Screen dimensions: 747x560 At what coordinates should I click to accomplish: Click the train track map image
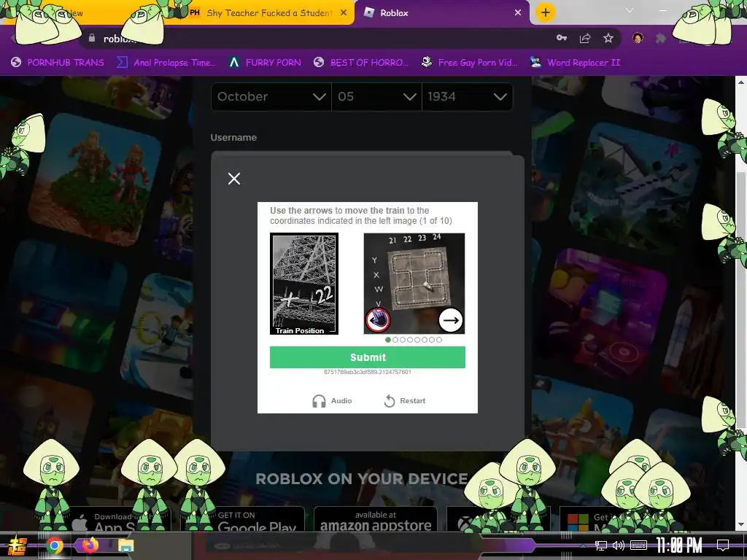(x=414, y=284)
